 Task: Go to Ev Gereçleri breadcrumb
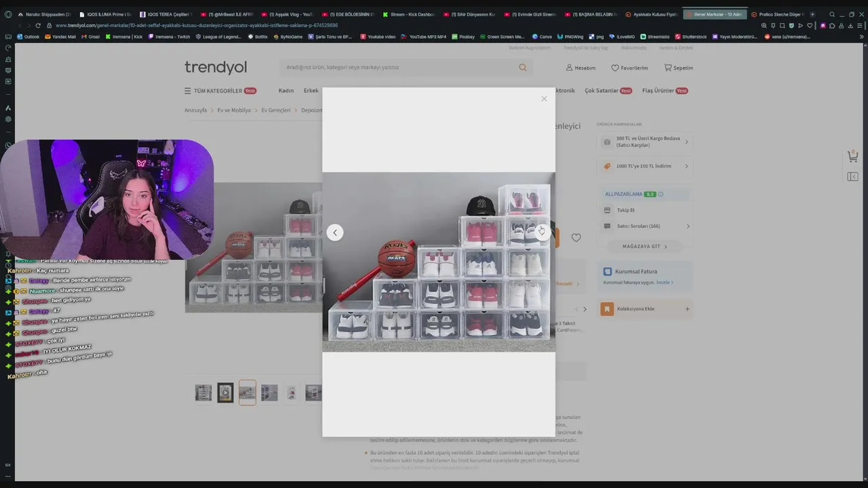276,110
